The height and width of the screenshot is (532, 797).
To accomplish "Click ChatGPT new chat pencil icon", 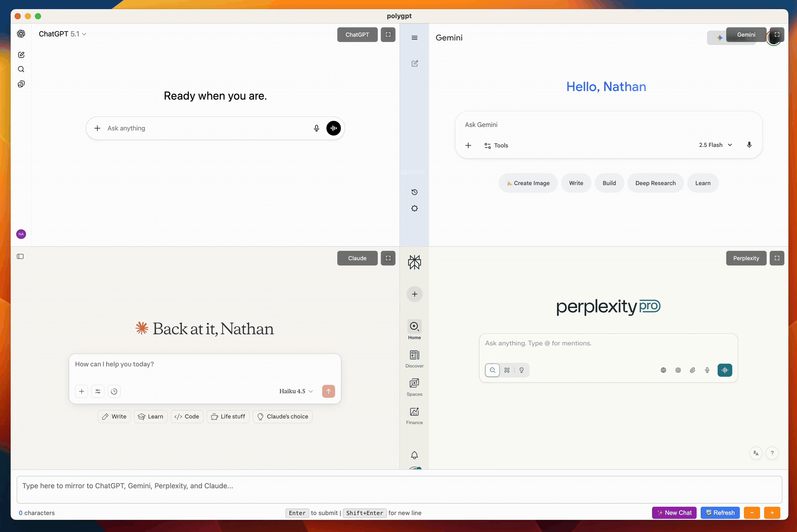I will pos(21,55).
